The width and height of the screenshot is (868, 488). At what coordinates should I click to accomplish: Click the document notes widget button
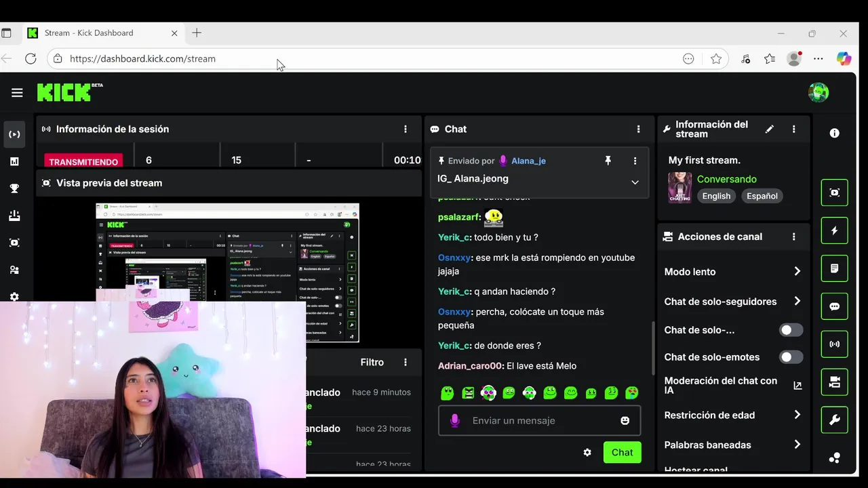[835, 268]
